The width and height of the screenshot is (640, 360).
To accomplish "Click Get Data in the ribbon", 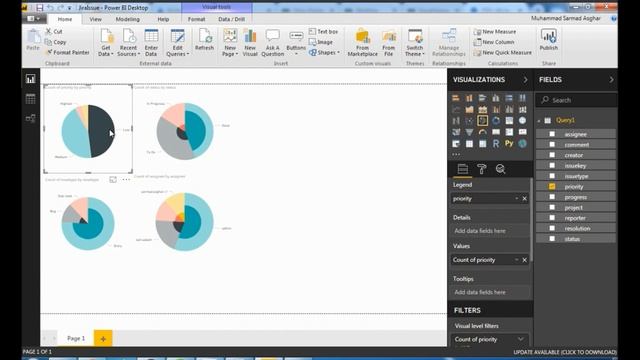I will click(x=106, y=42).
